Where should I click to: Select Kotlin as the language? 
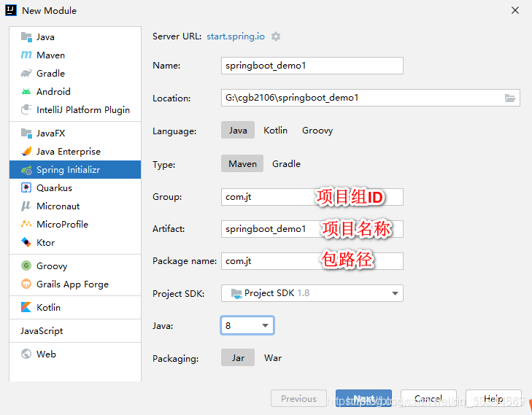(276, 131)
